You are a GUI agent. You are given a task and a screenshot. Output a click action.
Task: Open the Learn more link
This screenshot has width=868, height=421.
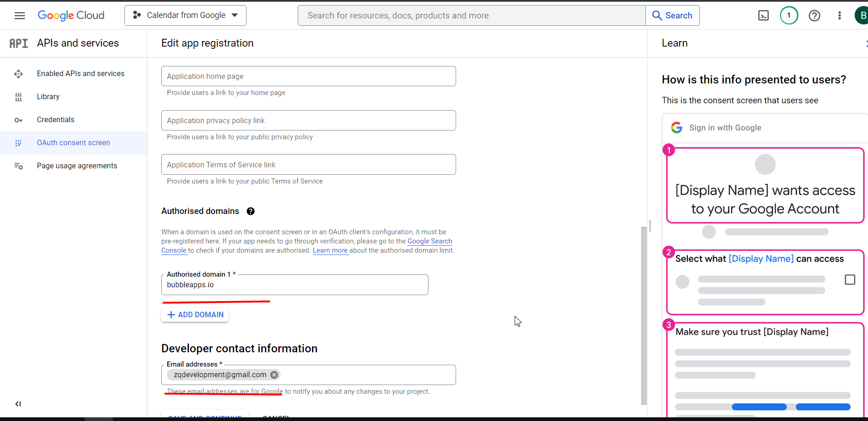(x=330, y=251)
